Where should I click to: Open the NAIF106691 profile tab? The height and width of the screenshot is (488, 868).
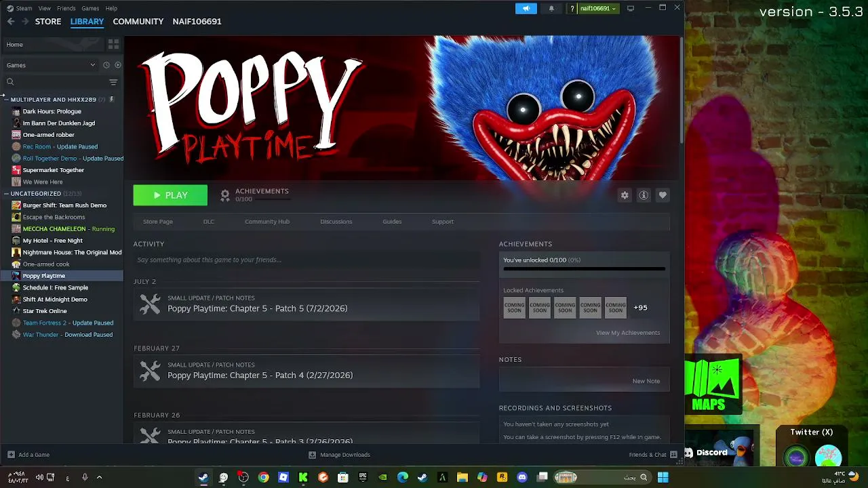[x=197, y=22]
